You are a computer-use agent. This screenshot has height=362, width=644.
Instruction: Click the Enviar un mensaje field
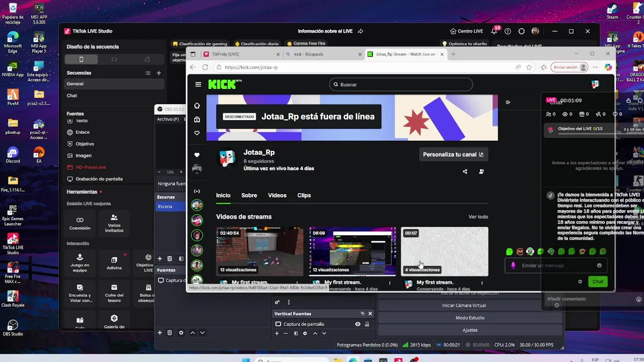pyautogui.click(x=555, y=265)
